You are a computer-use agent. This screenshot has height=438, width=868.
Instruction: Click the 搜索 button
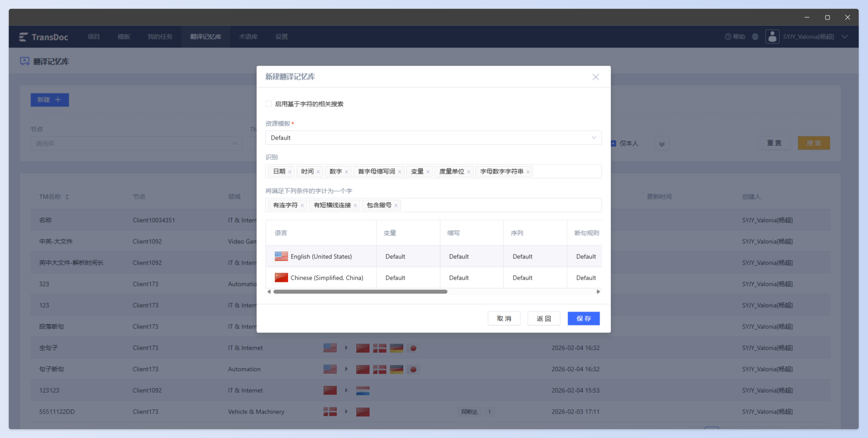[x=814, y=143]
